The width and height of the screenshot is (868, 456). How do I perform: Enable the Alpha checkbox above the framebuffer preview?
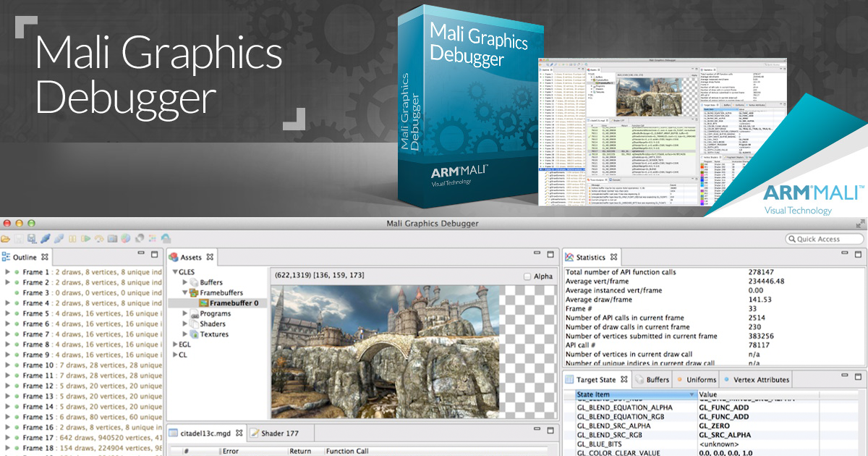coord(526,275)
